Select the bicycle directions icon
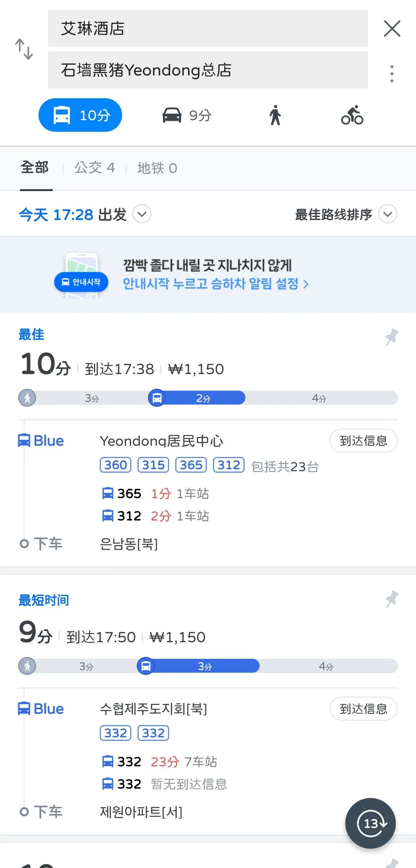Image resolution: width=416 pixels, height=868 pixels. tap(352, 115)
